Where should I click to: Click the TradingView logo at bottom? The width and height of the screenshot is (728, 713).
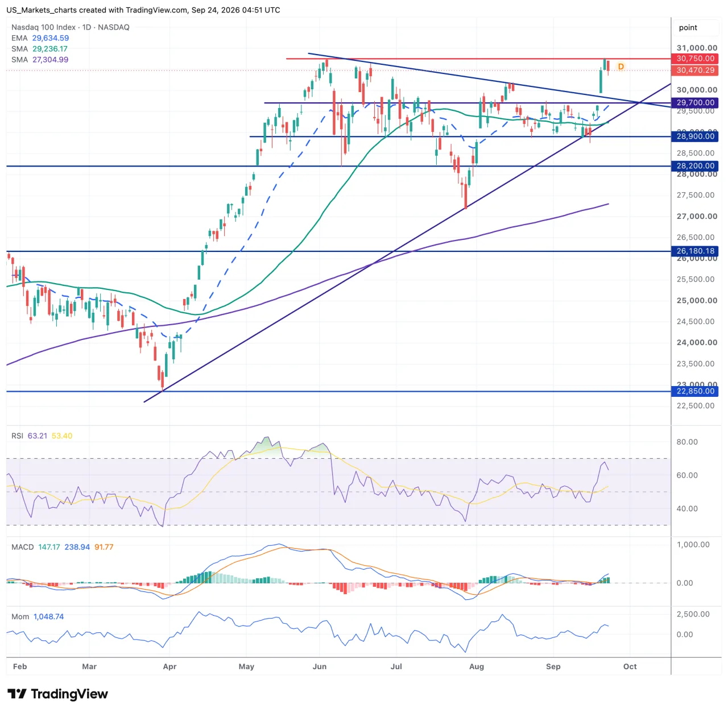[57, 694]
